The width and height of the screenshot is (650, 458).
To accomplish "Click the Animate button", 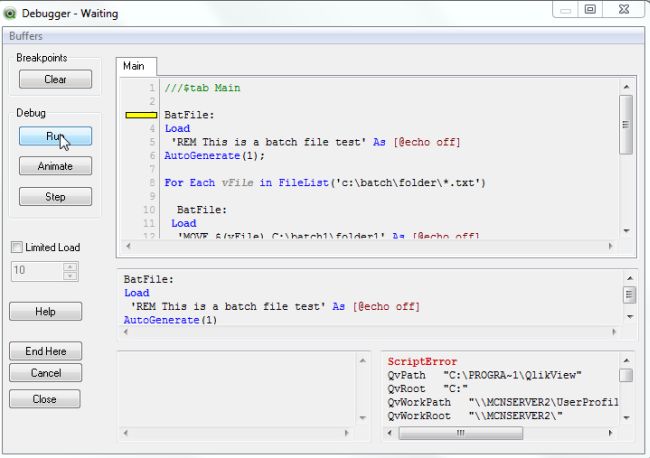I will tap(55, 166).
